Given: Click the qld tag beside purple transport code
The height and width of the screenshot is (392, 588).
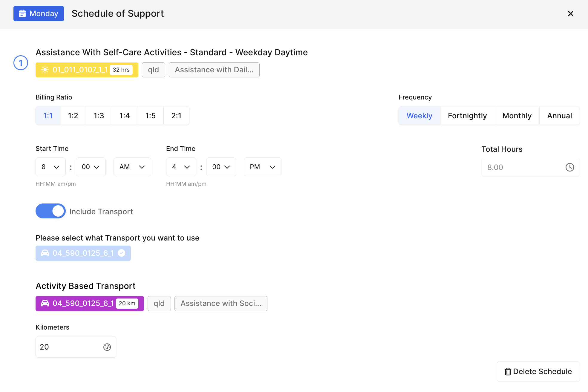Looking at the screenshot, I should coord(159,303).
